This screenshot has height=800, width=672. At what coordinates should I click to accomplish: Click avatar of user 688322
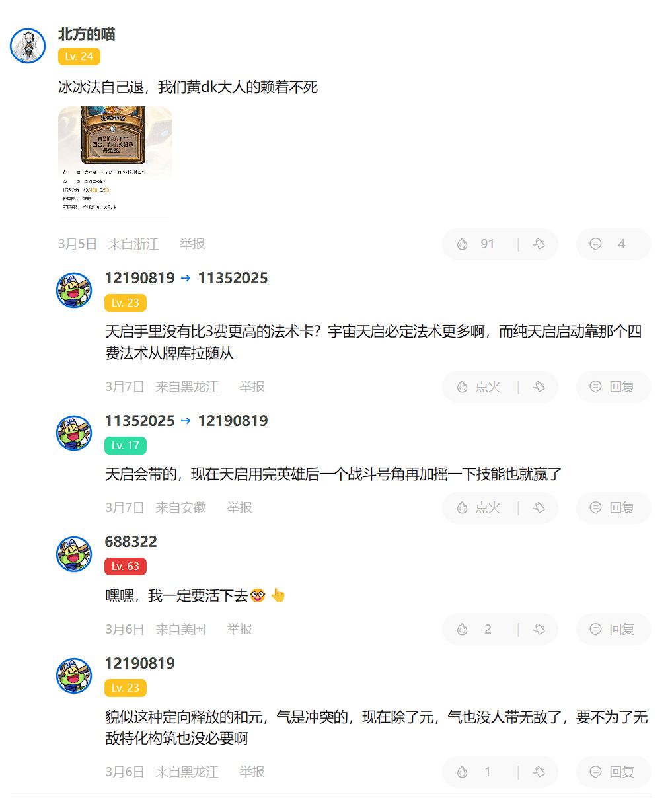click(x=74, y=554)
